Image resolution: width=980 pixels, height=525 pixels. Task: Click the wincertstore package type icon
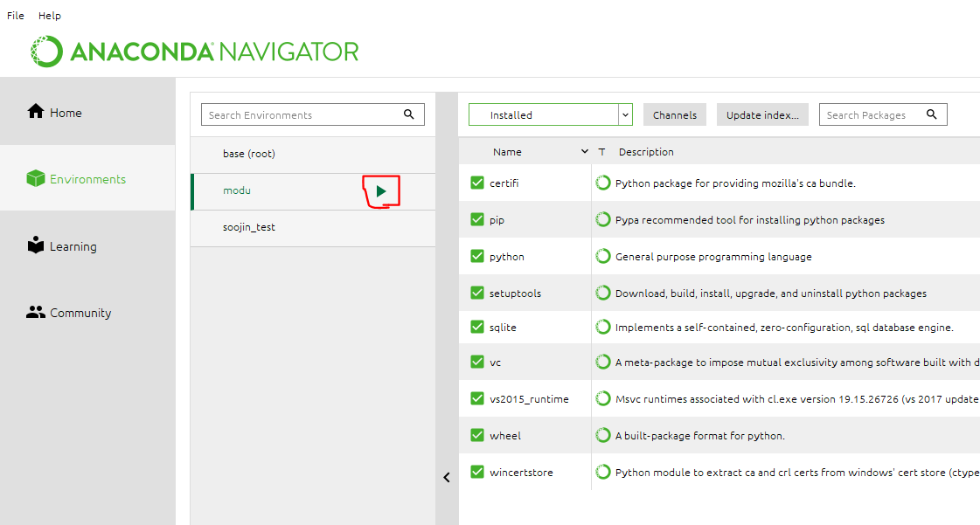tap(602, 472)
